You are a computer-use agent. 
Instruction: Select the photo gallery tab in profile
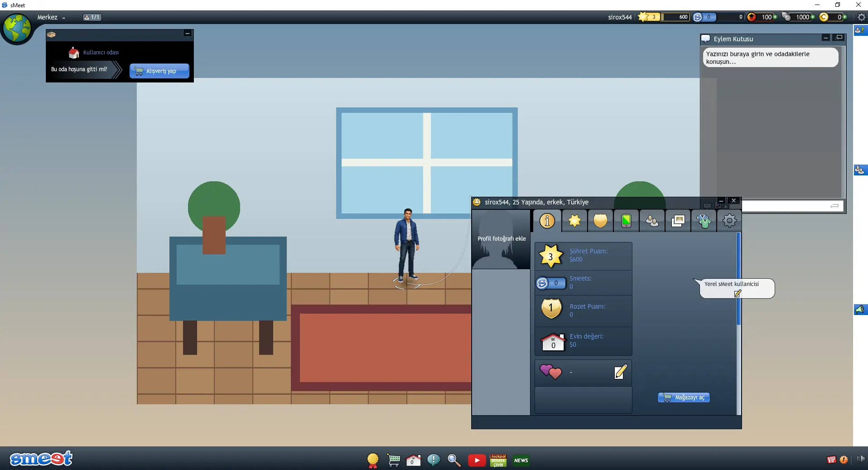678,221
